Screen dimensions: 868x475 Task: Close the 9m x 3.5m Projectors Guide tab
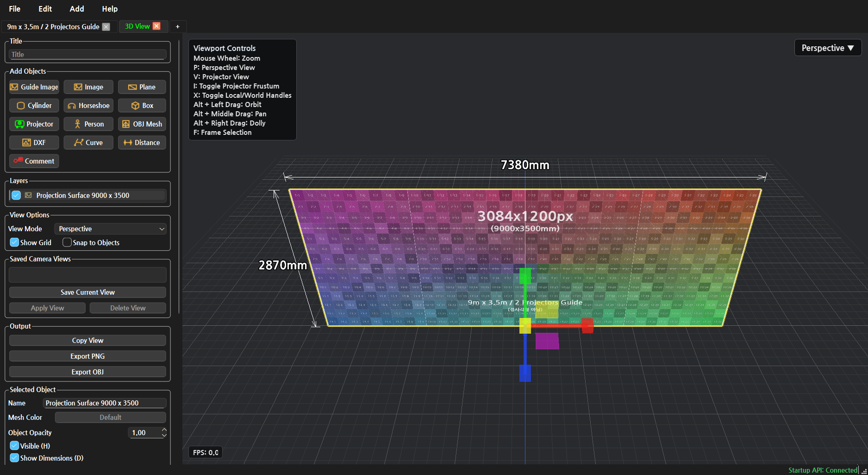106,27
